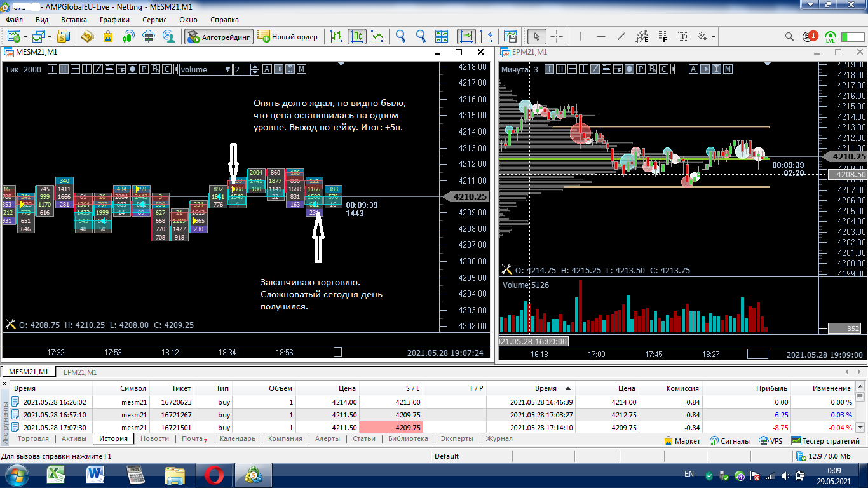Switch chart to line chart mode
This screenshot has height=488, width=868.
[x=377, y=36]
